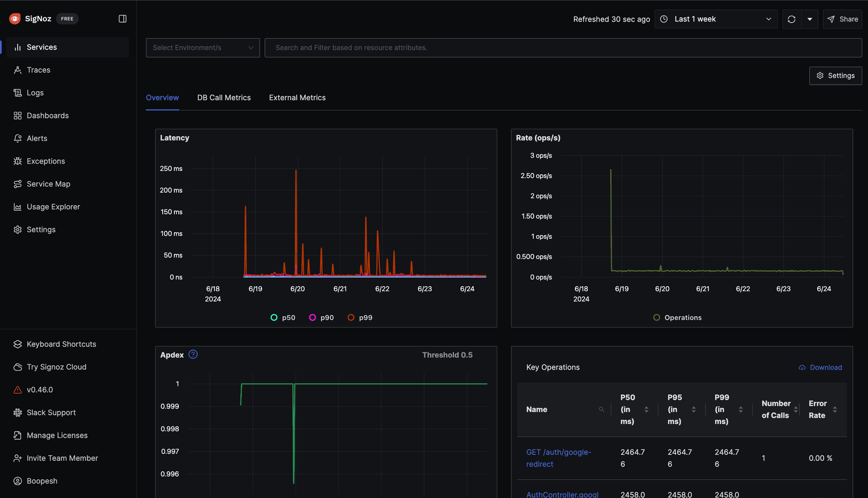868x498 pixels.
Task: Switch to the Overview tab
Action: (x=162, y=98)
